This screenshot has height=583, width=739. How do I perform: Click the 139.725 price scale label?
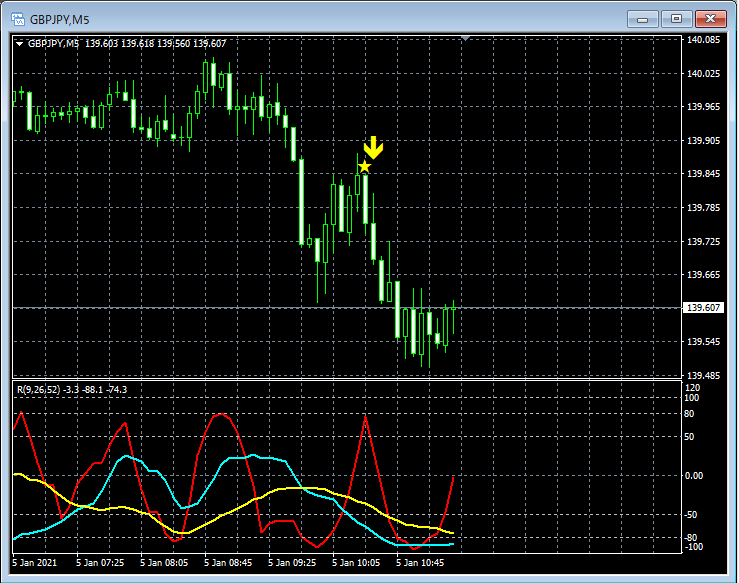[703, 242]
